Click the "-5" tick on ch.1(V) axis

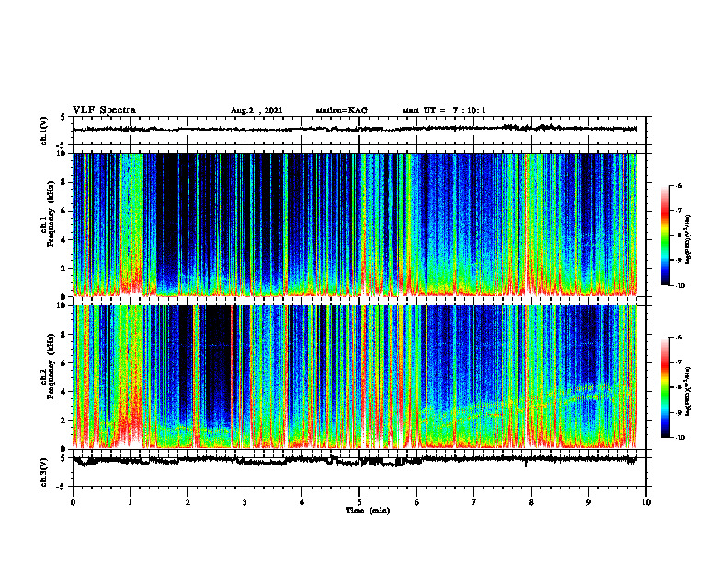pyautogui.click(x=61, y=145)
